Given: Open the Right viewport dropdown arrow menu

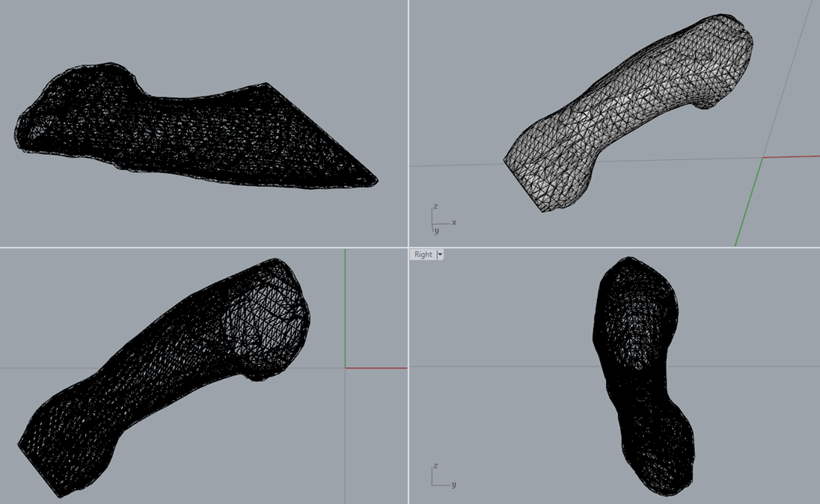Looking at the screenshot, I should pyautogui.click(x=440, y=255).
